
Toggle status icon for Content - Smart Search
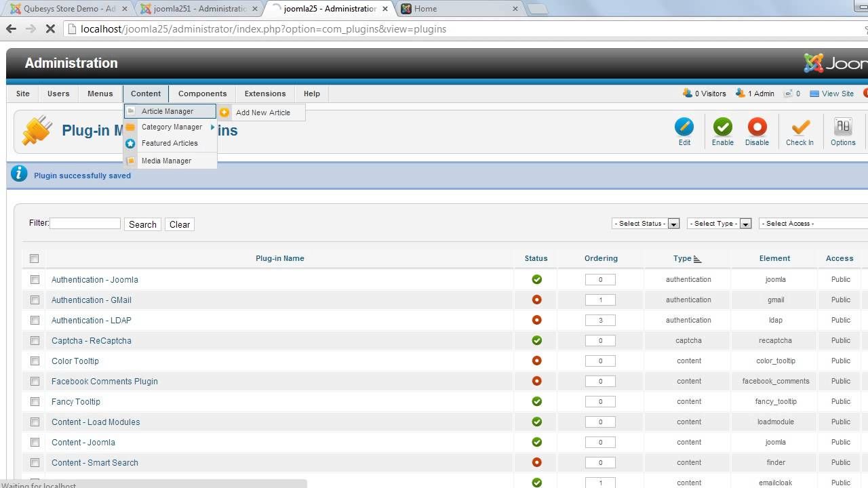pos(536,462)
